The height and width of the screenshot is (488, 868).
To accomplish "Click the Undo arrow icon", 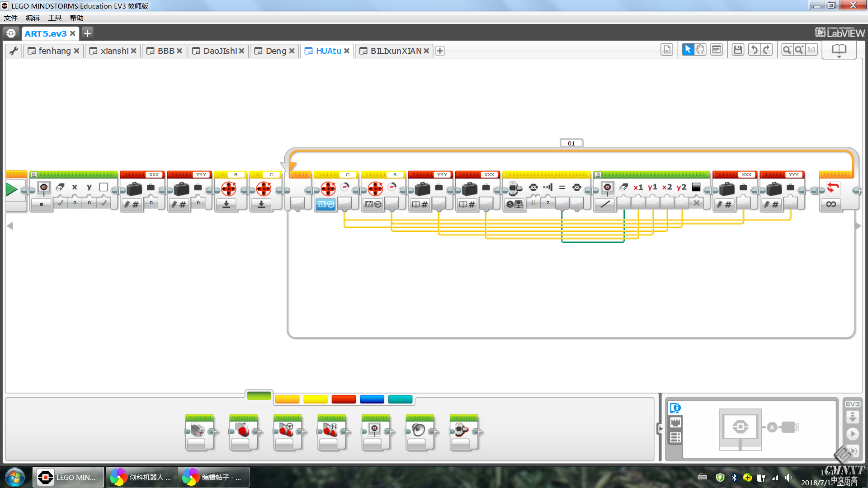I will point(754,50).
